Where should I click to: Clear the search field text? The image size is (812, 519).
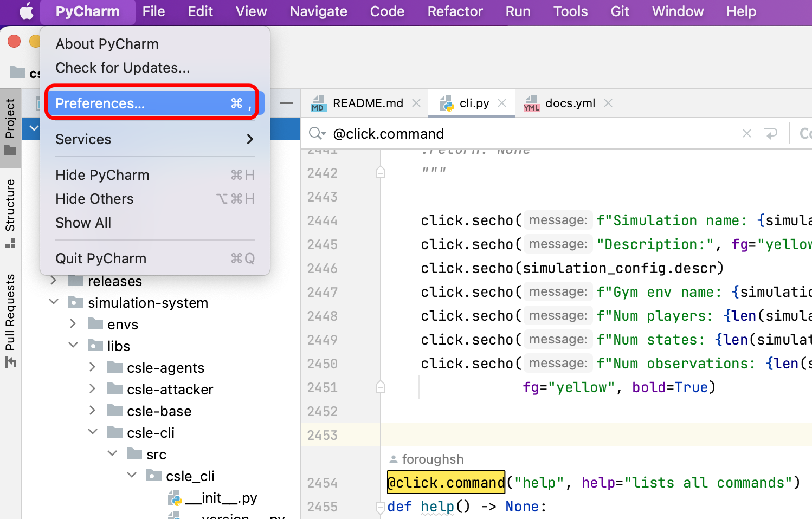(x=746, y=133)
